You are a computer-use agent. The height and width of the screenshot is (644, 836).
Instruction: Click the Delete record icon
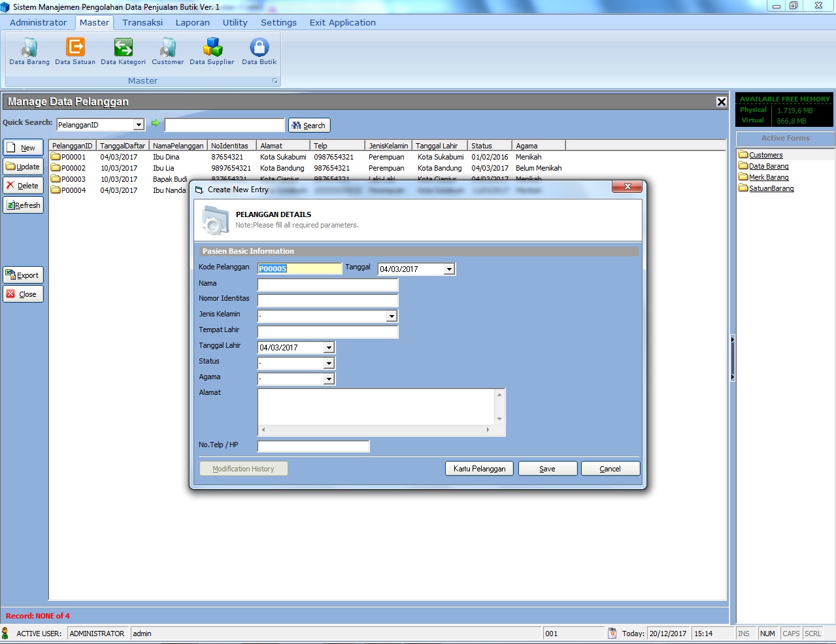(x=23, y=185)
